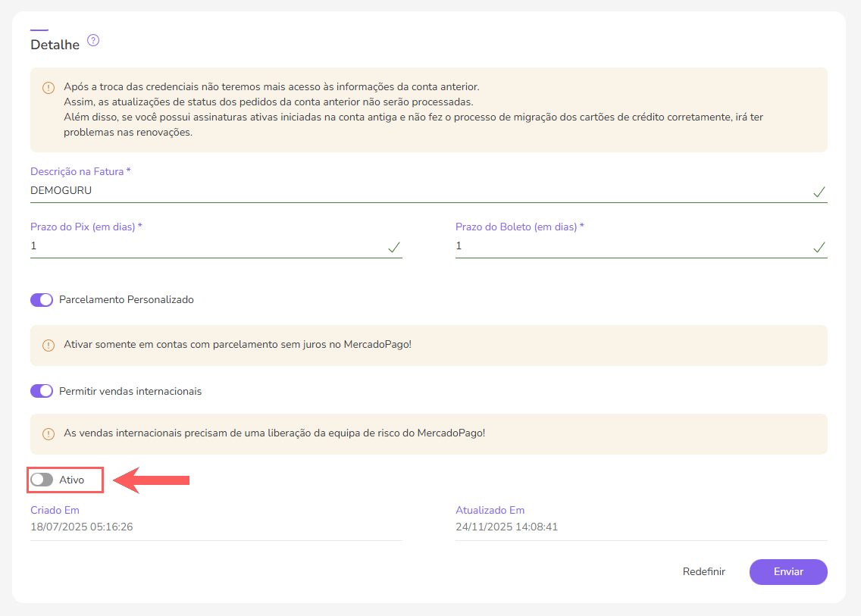The width and height of the screenshot is (861, 616).
Task: Click the green checkmark in Descrição na Fatura
Action: point(819,192)
